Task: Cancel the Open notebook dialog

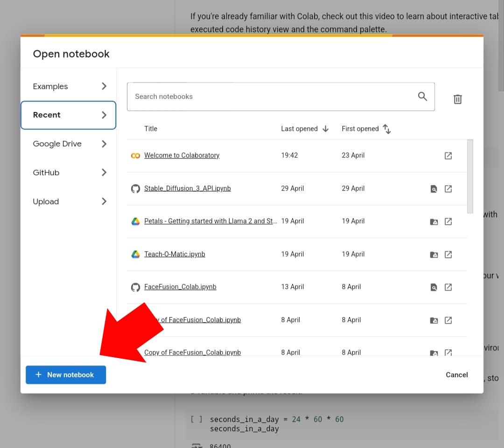Action: [x=456, y=375]
